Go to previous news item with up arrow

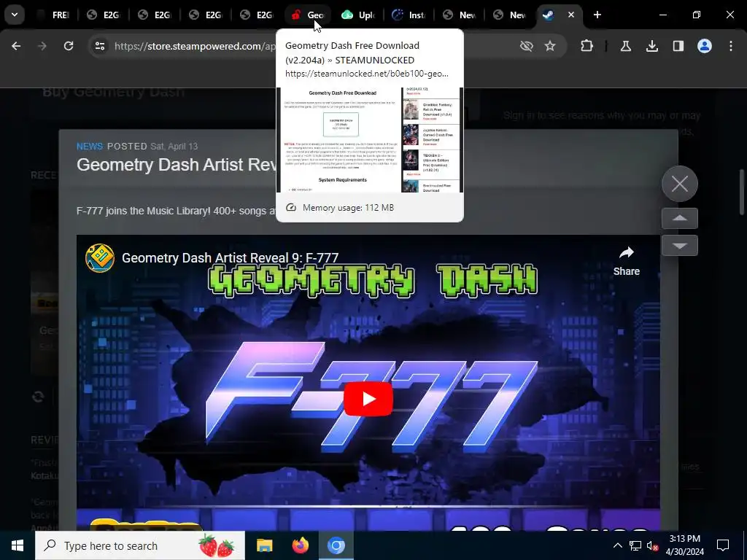pos(680,219)
